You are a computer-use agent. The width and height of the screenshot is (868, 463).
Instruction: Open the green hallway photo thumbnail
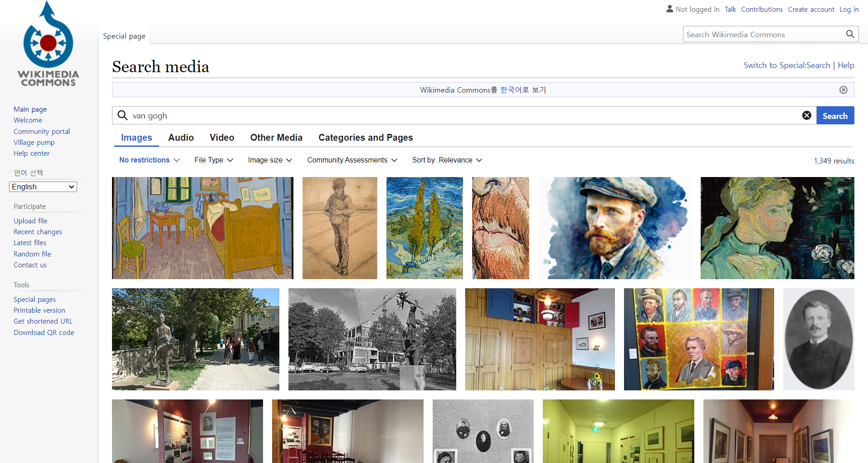[x=619, y=431]
